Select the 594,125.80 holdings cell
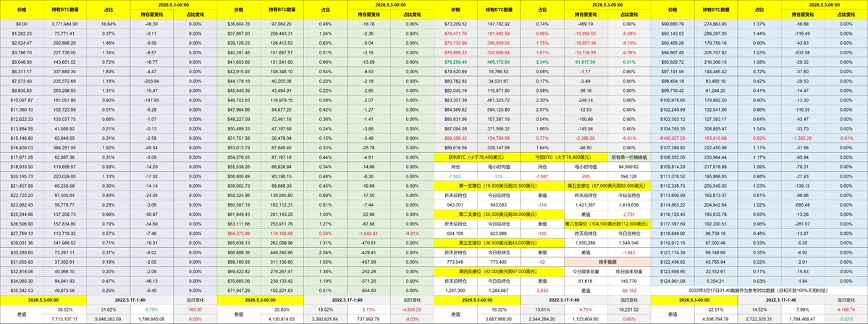Screen dimensions: 868x324 (500, 109)
